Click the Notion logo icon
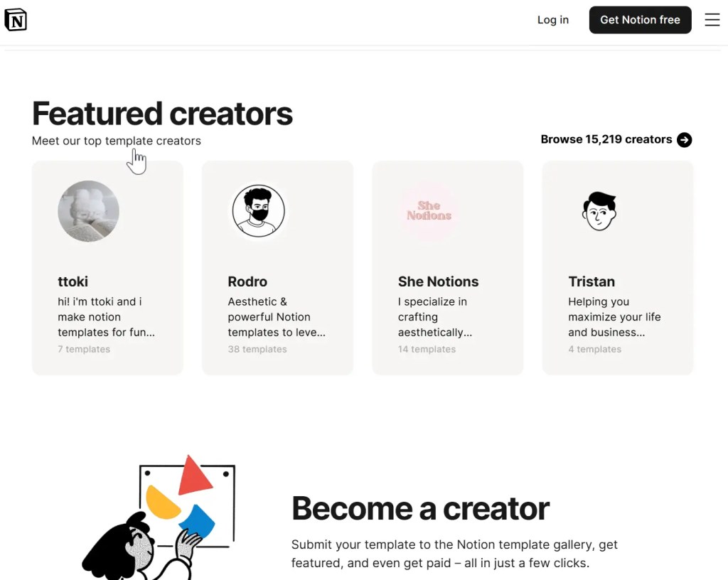 [16, 20]
